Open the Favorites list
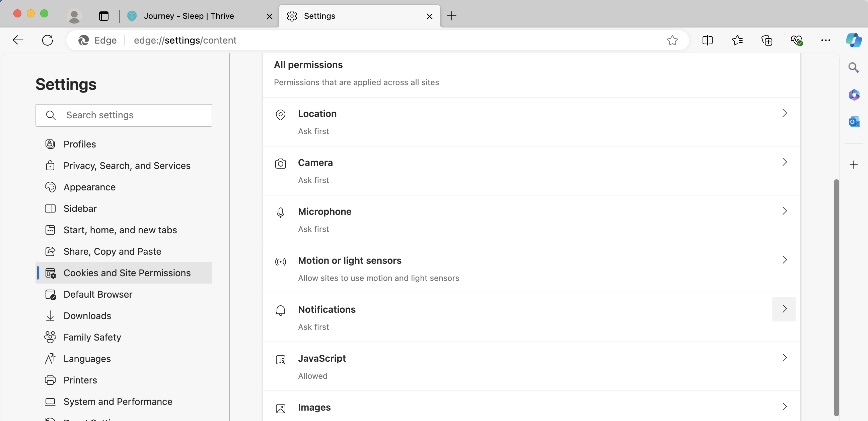This screenshot has height=421, width=868. 737,40
